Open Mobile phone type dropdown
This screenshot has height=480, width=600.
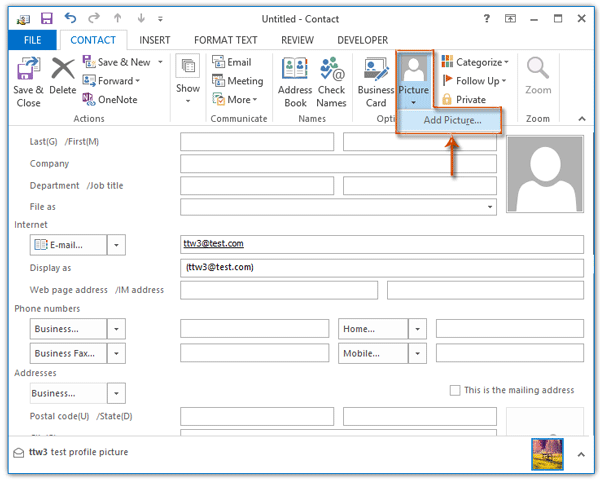pos(417,353)
